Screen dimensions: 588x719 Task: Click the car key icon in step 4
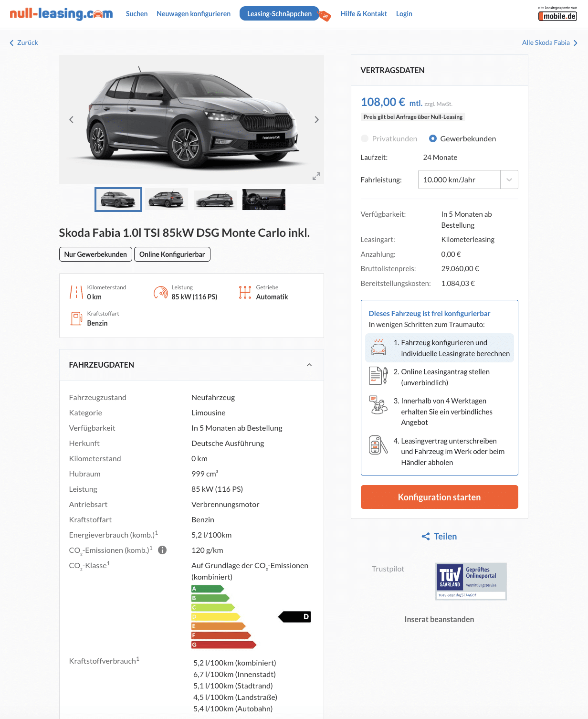pyautogui.click(x=378, y=445)
